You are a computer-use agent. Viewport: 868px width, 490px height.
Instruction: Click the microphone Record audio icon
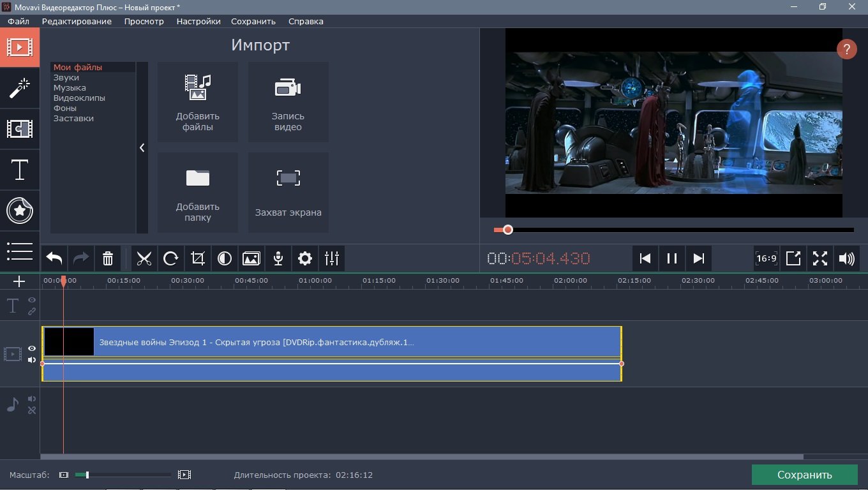click(x=278, y=258)
